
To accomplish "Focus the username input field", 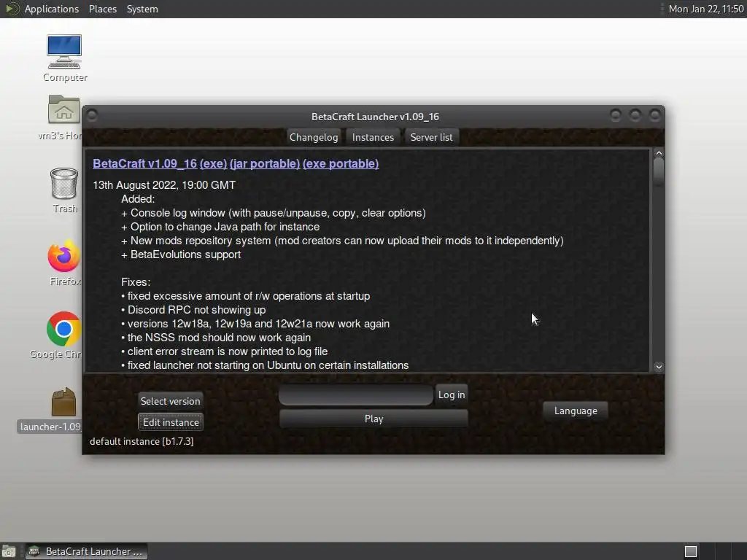I will point(356,394).
